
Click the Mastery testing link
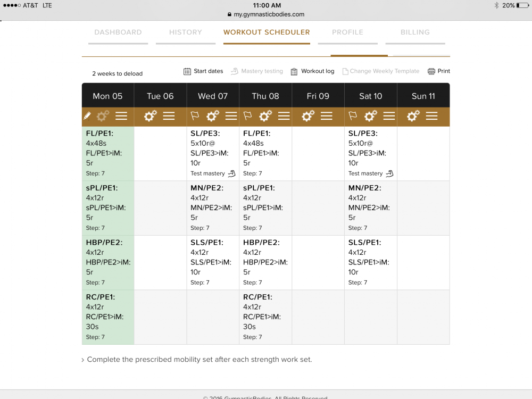pyautogui.click(x=262, y=71)
